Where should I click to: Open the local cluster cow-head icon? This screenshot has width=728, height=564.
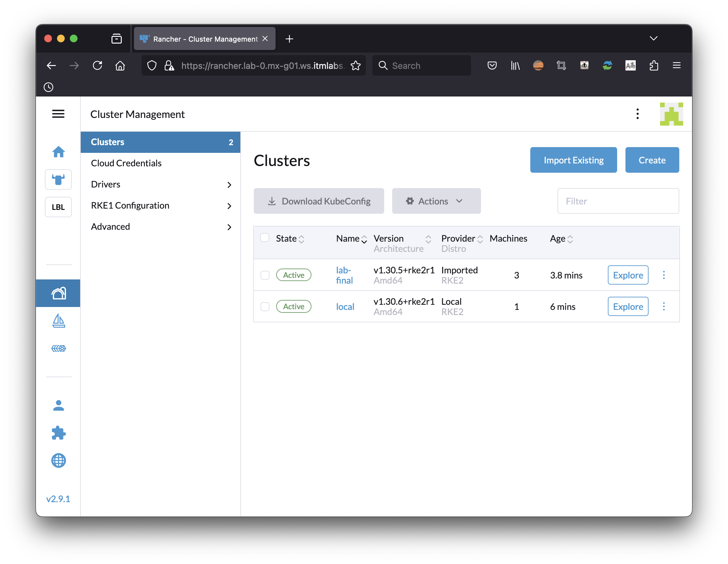pyautogui.click(x=58, y=180)
